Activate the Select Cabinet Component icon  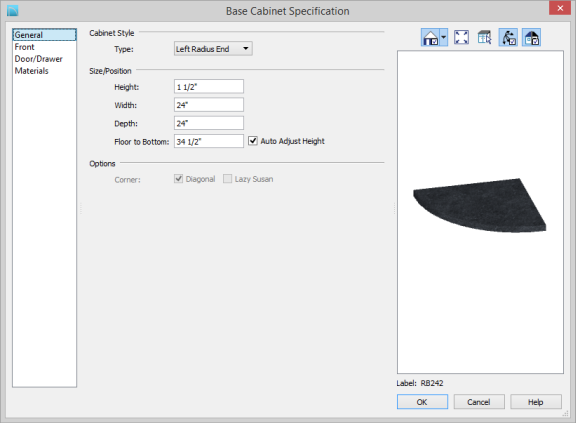[x=485, y=37]
